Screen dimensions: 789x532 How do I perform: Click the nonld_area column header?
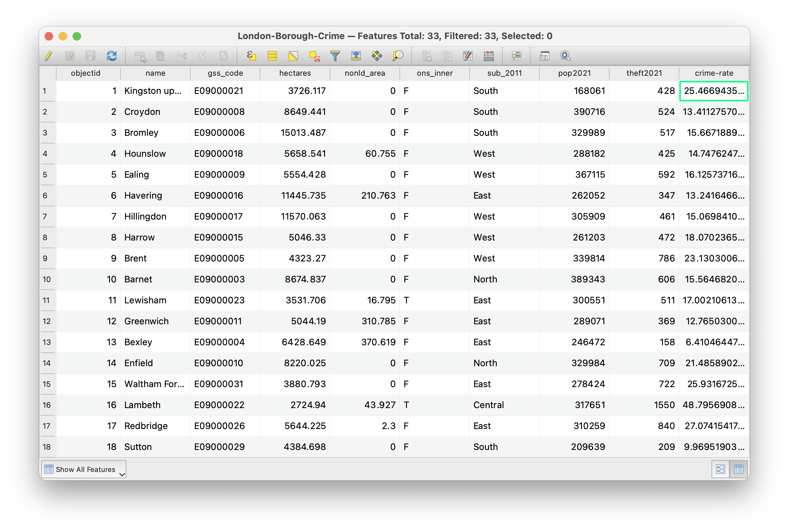click(x=365, y=73)
